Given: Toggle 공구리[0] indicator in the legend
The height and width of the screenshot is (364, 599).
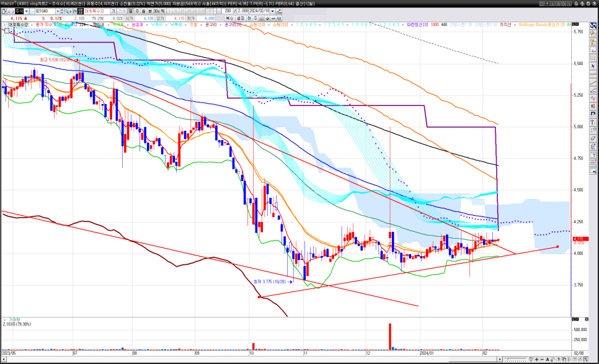Looking at the screenshot, I should click(x=233, y=24).
